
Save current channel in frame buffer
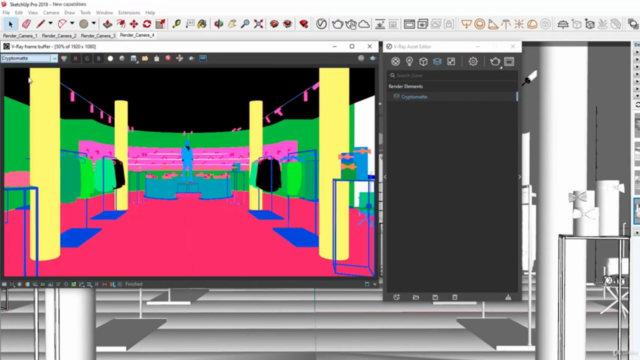(133, 59)
